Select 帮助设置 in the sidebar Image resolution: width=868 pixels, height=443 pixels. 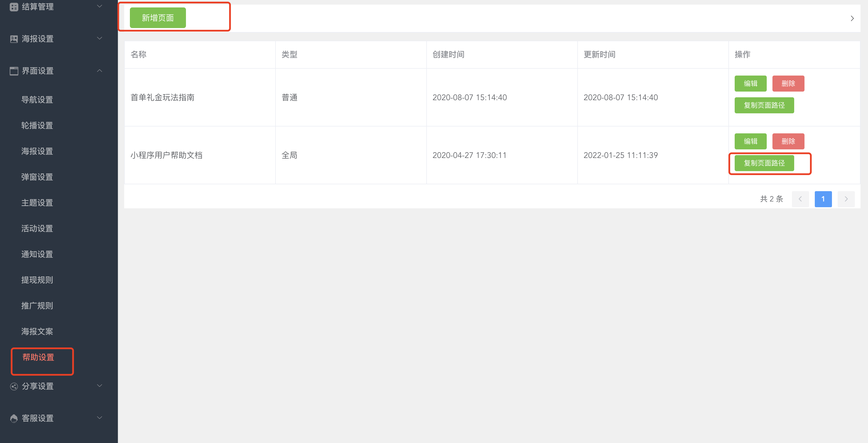click(x=38, y=357)
